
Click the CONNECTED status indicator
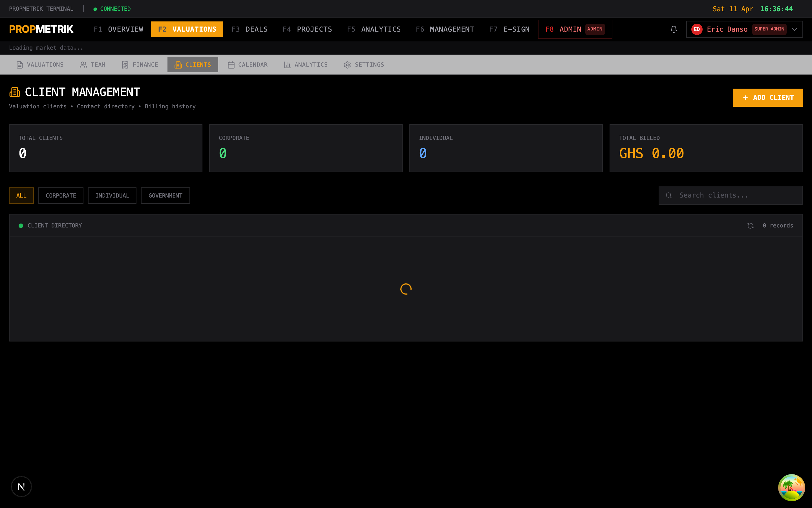click(112, 9)
